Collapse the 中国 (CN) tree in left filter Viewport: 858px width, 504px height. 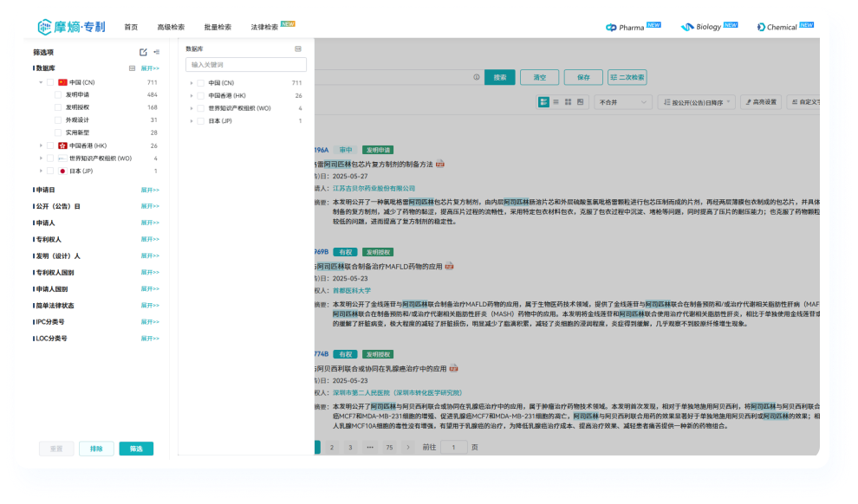(x=41, y=82)
